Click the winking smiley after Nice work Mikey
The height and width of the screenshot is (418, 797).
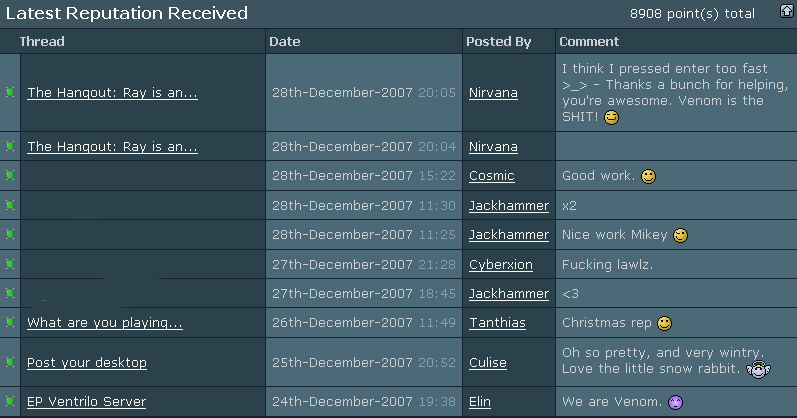pyautogui.click(x=681, y=235)
